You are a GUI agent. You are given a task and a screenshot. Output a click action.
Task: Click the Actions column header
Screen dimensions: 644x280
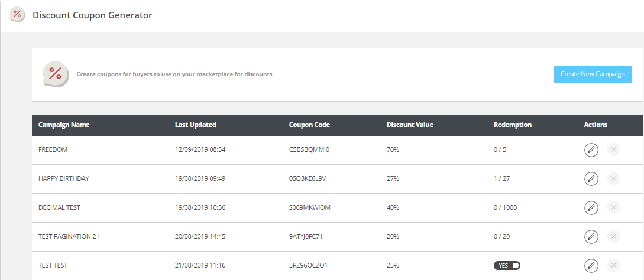pyautogui.click(x=596, y=125)
